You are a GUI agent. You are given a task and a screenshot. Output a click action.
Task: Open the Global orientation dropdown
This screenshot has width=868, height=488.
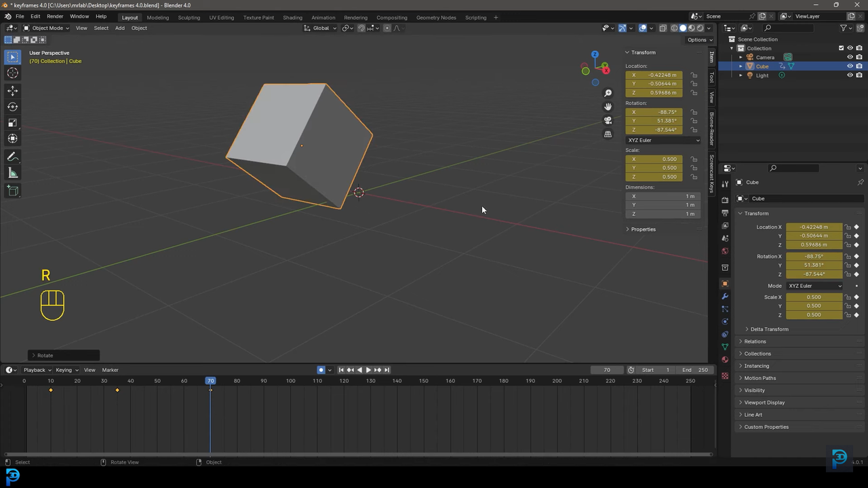pyautogui.click(x=319, y=28)
